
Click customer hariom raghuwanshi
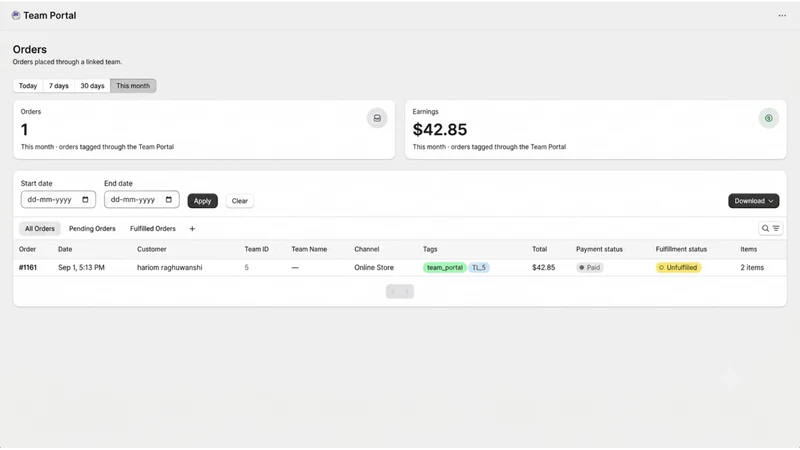click(x=169, y=267)
